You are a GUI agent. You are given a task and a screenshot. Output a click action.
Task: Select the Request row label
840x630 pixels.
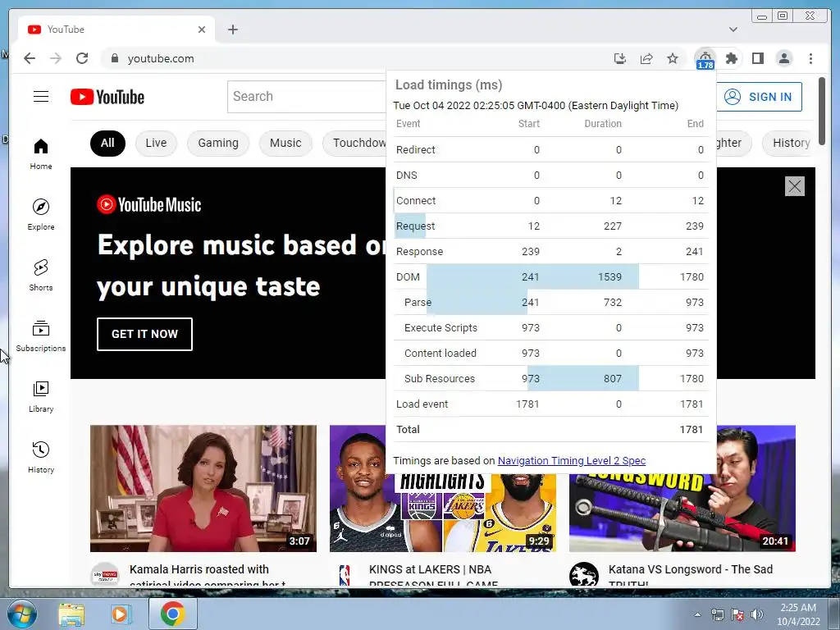(415, 226)
